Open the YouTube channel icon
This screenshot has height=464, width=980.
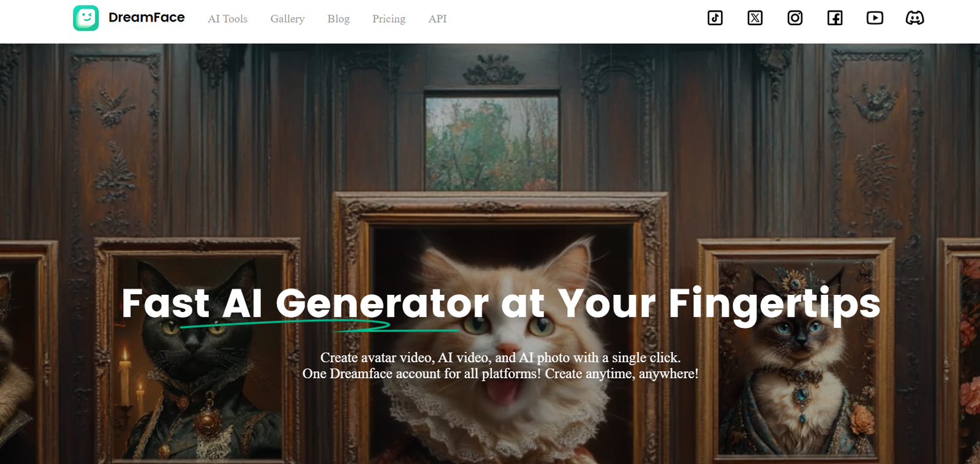tap(875, 18)
